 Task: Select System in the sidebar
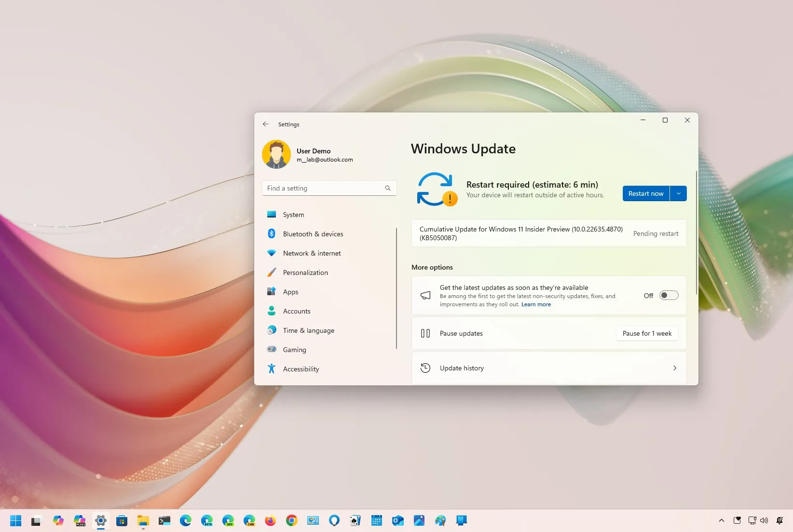(293, 214)
